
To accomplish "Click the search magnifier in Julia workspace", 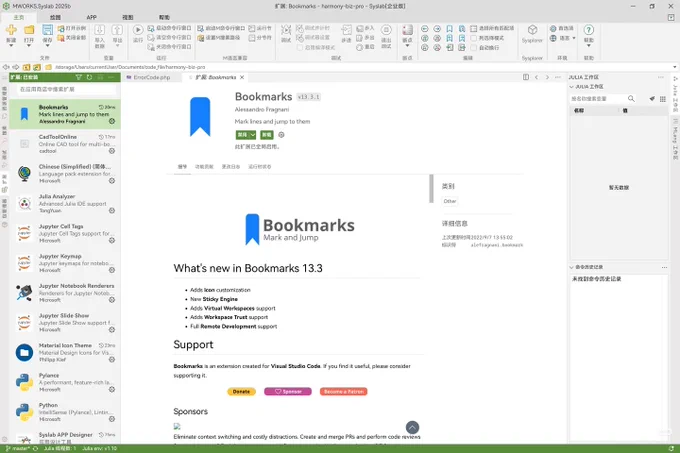I will [631, 99].
